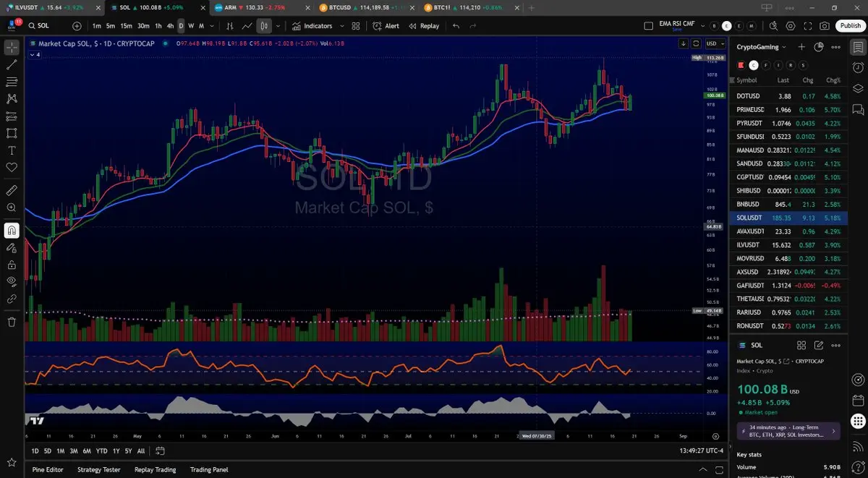Expand the Indicators favorites dropdown arrow
The image size is (868, 478).
pyautogui.click(x=341, y=26)
